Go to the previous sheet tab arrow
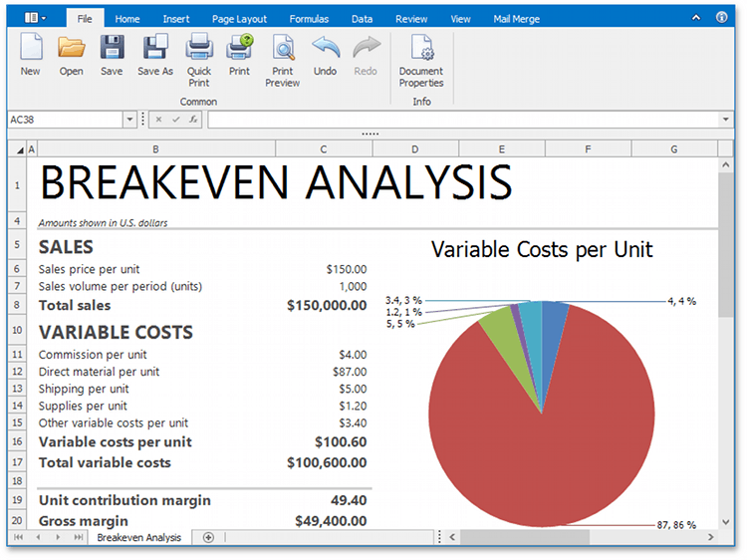Screen dimensions: 747x560 38,538
